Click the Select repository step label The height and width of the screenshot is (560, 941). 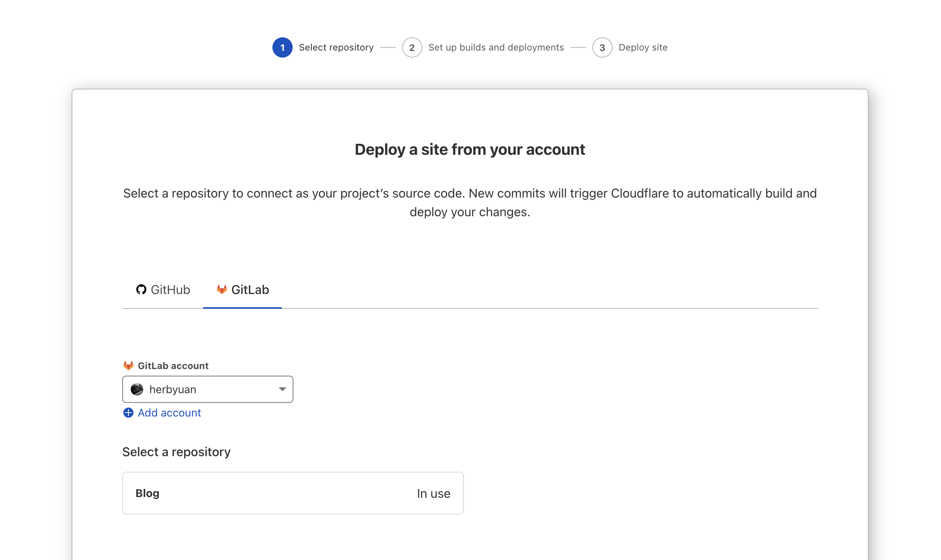pos(336,47)
